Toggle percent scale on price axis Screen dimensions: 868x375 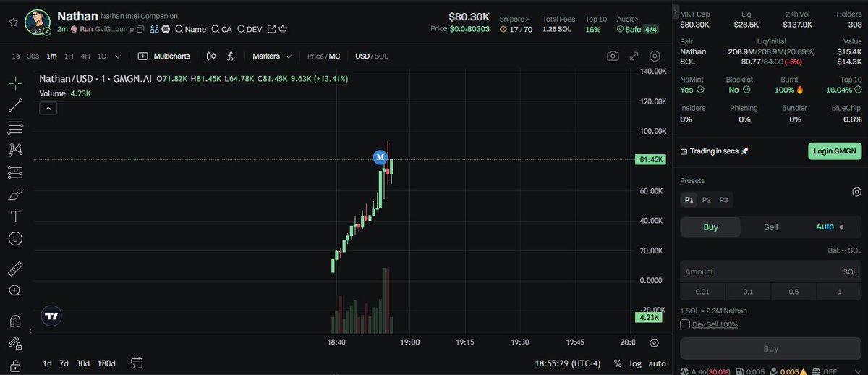click(618, 363)
